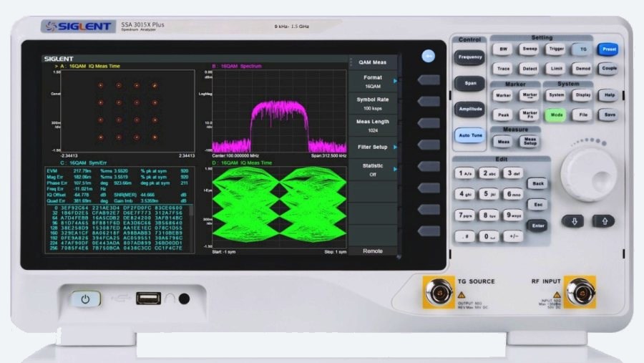
Task: Click the USB port on the front panel
Action: click(148, 298)
